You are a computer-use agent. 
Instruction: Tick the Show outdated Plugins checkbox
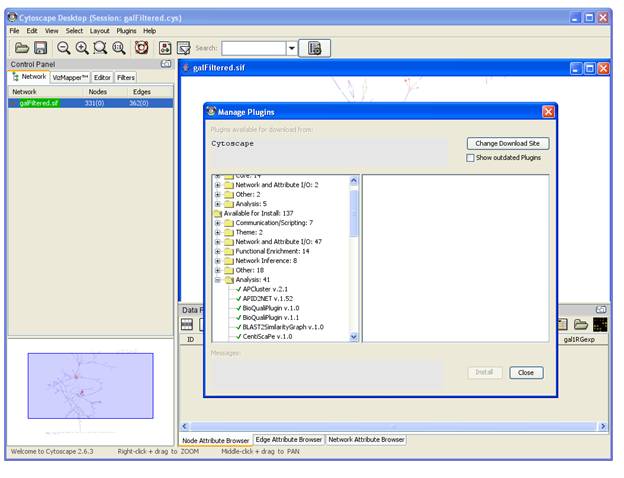coord(470,158)
